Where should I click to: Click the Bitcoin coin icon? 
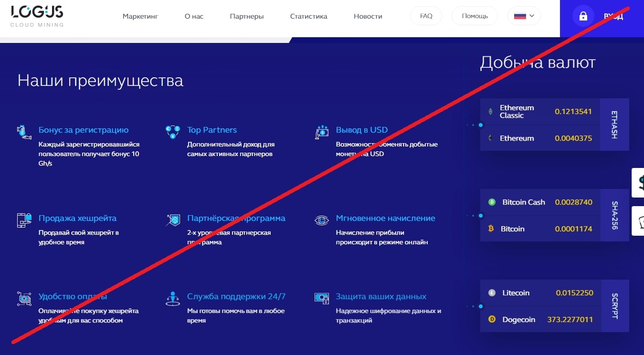click(491, 229)
